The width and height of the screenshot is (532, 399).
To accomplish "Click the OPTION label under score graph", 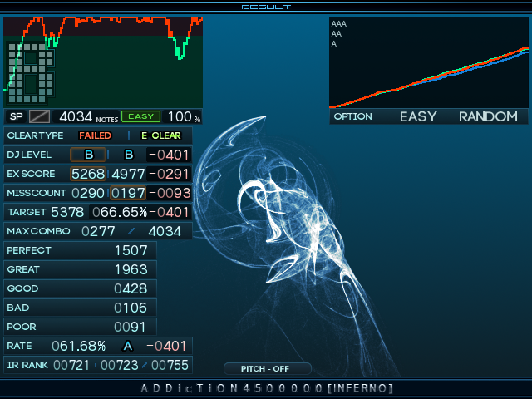I will point(352,116).
